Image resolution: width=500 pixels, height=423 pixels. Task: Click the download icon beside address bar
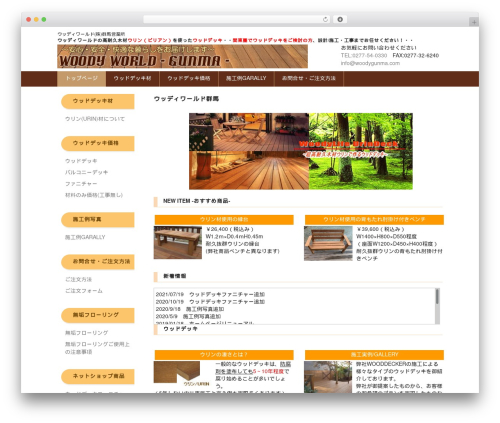click(x=340, y=19)
